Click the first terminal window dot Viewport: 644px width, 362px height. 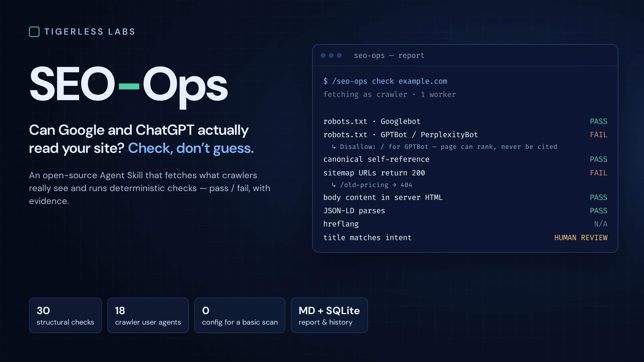click(323, 56)
